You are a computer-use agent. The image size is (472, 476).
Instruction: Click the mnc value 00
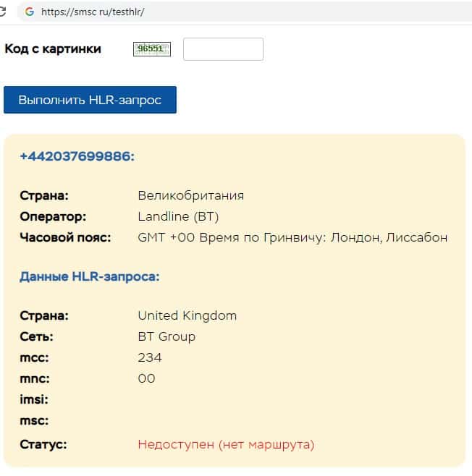coord(146,378)
